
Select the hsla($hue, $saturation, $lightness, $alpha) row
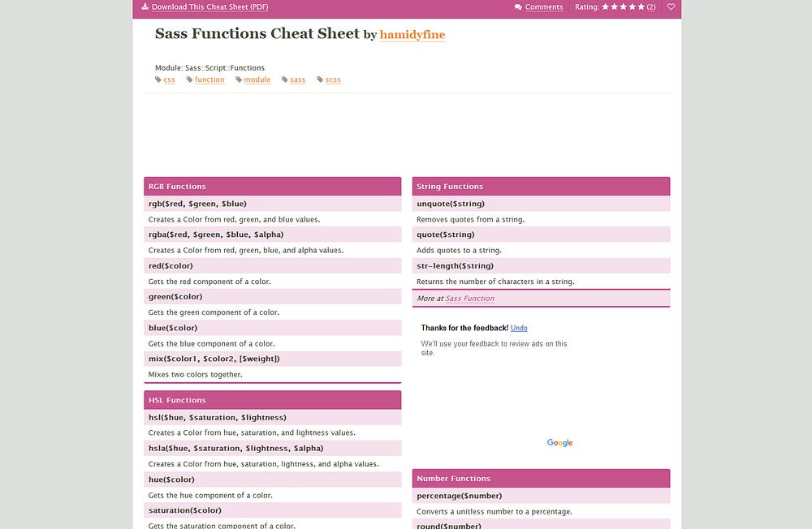[272, 448]
